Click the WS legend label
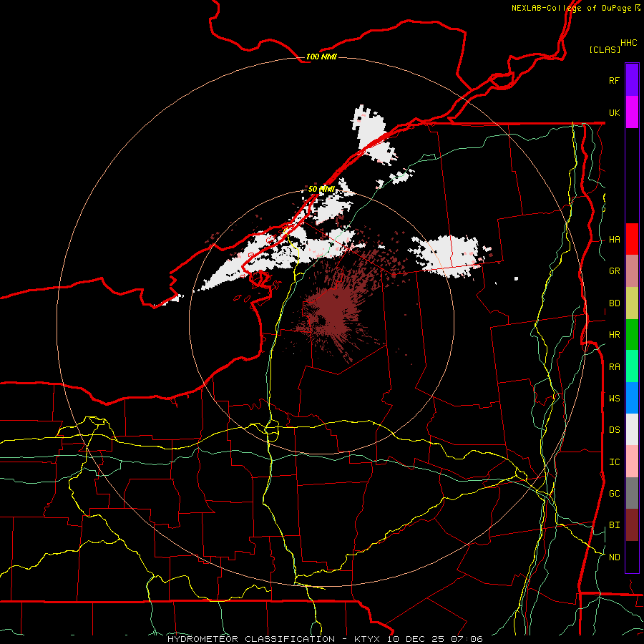Image resolution: width=644 pixels, height=644 pixels. coord(614,398)
